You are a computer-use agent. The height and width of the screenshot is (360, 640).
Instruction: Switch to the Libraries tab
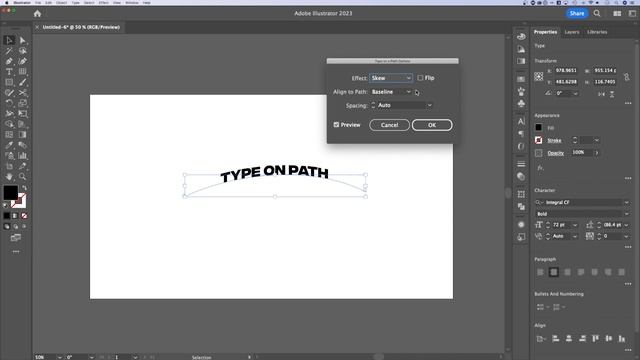pyautogui.click(x=597, y=32)
